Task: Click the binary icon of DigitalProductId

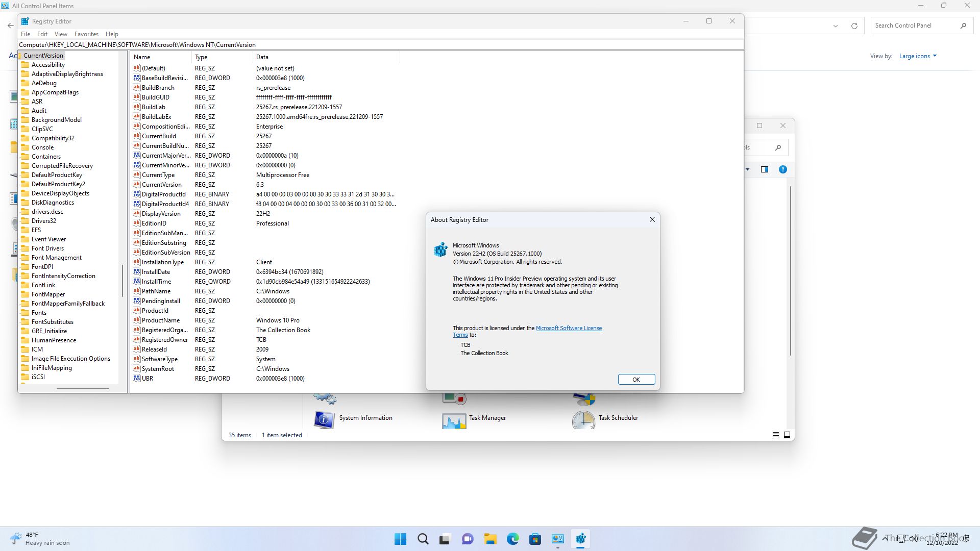Action: click(137, 194)
